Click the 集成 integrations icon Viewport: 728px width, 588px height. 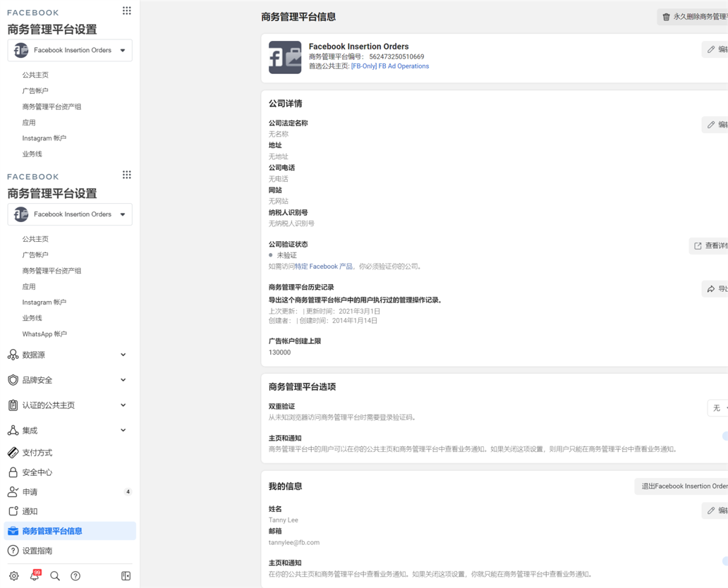tap(13, 430)
